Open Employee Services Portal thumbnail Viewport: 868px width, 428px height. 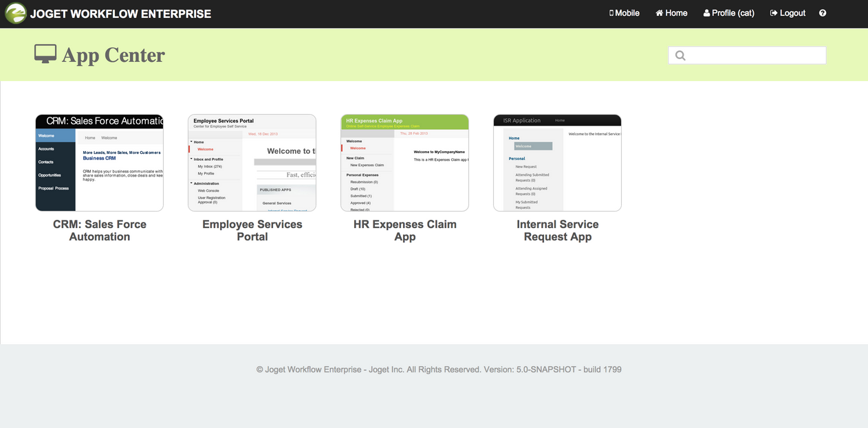pyautogui.click(x=252, y=163)
